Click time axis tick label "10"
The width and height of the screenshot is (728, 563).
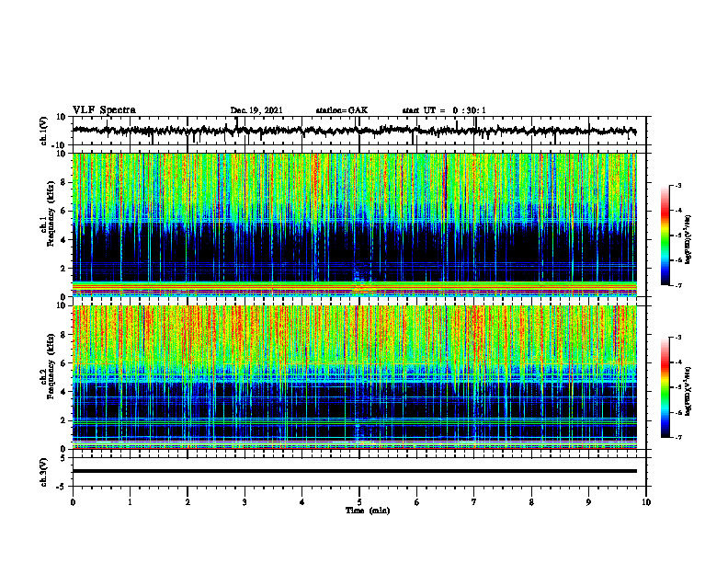(x=646, y=502)
